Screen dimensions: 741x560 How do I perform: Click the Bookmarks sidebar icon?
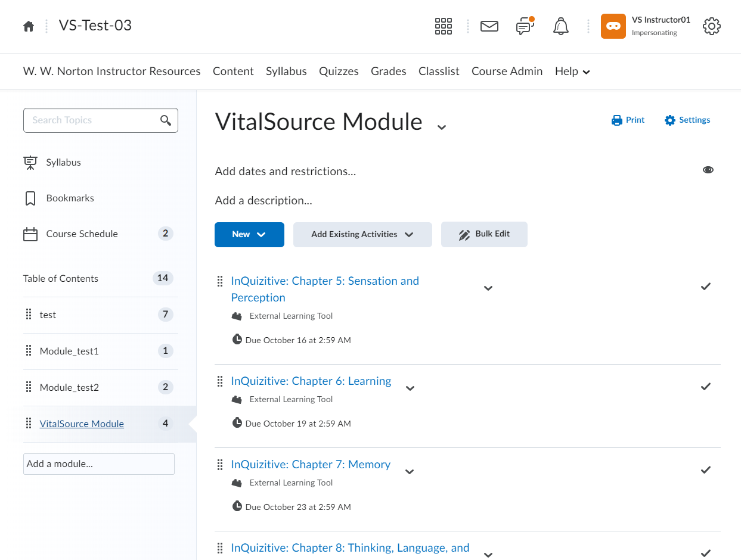tap(30, 198)
